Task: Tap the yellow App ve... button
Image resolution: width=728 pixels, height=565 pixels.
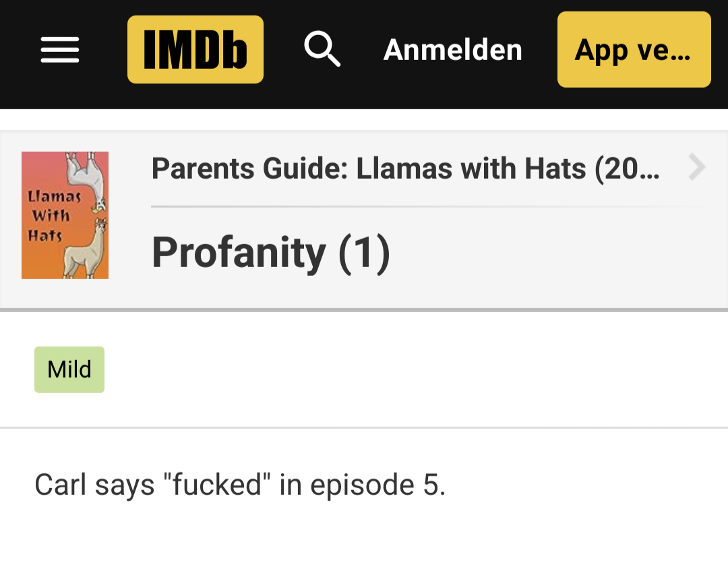Action: (634, 49)
